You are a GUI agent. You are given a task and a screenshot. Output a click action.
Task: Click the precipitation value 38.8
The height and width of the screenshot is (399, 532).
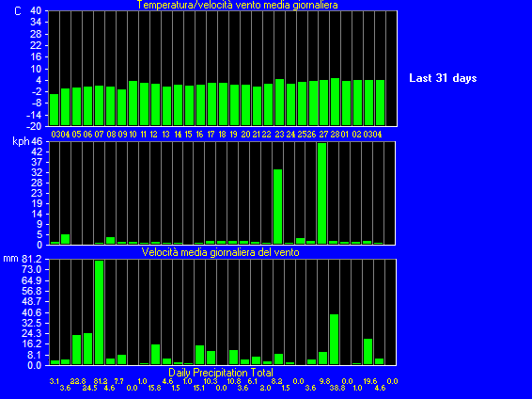pyautogui.click(x=337, y=388)
